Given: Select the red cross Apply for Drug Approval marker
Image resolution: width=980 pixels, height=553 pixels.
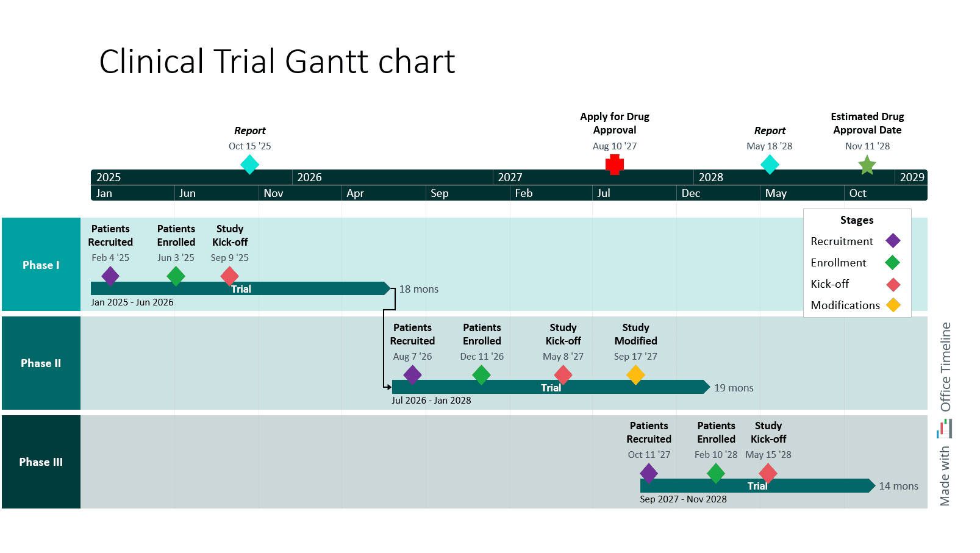Looking at the screenshot, I should (x=615, y=165).
